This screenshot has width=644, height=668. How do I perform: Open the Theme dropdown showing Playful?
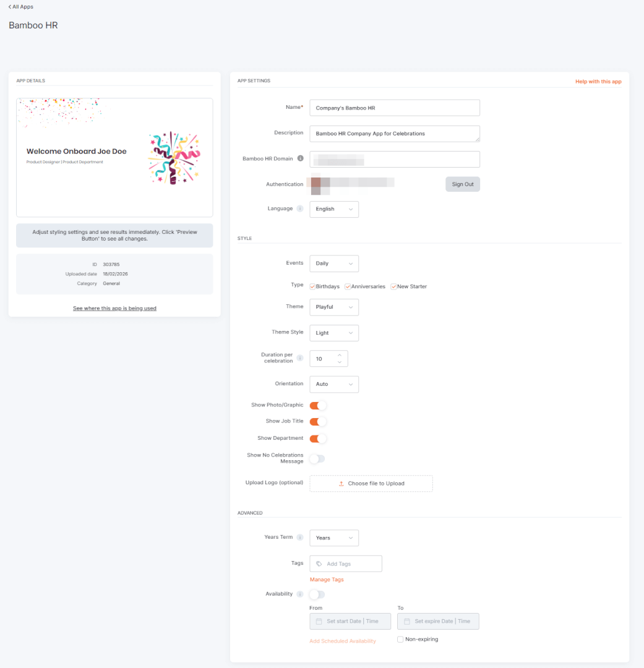tap(334, 307)
